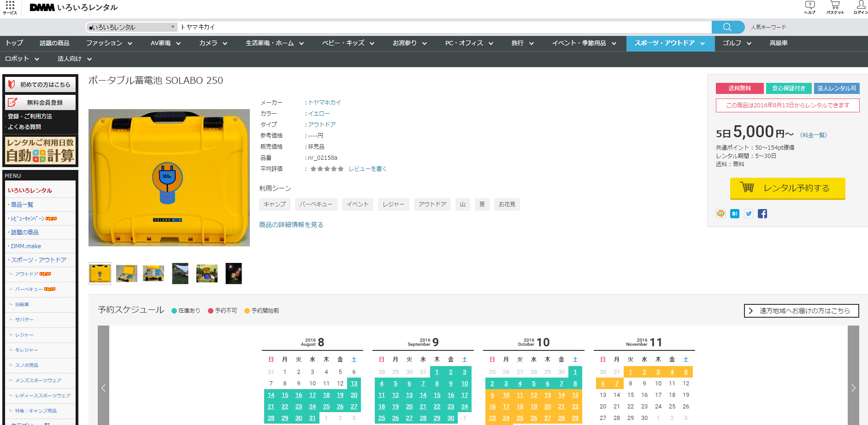
Task: Select レジャー scene tag
Action: [x=394, y=204]
